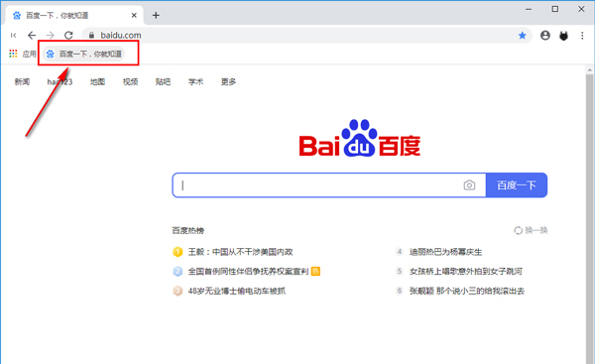This screenshot has height=364, width=595.
Task: Open the Apps grid icon in bookmarks bar
Action: pyautogui.click(x=13, y=54)
